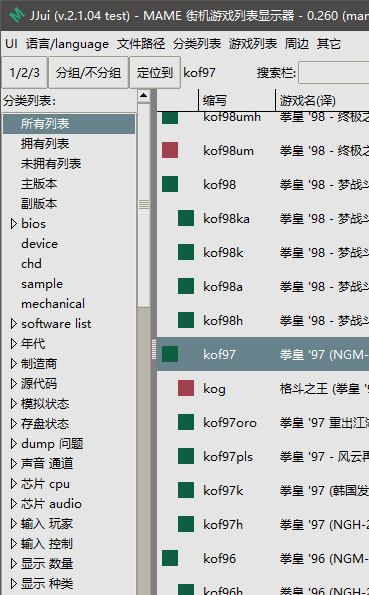Click the 分组/不分组 button
Image resolution: width=369 pixels, height=595 pixels.
coord(88,72)
